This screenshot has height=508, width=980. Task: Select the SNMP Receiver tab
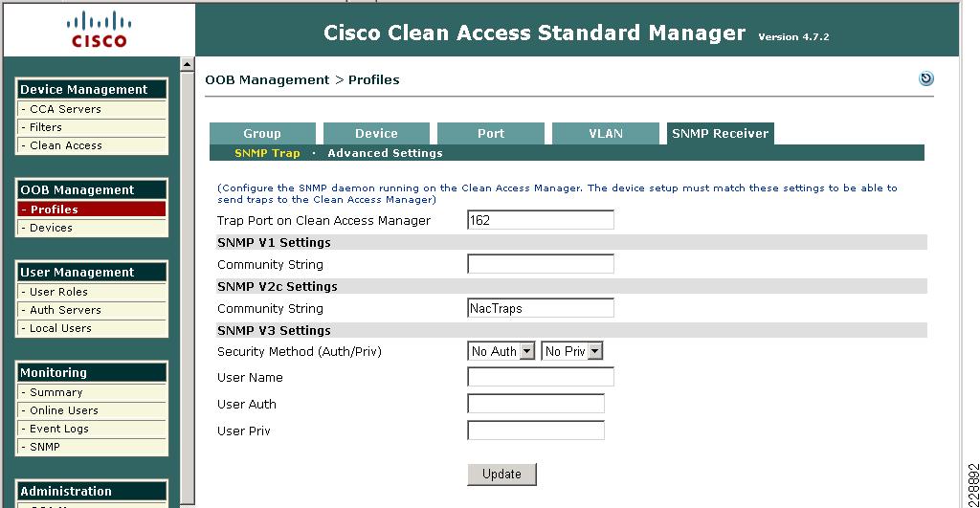click(x=720, y=134)
